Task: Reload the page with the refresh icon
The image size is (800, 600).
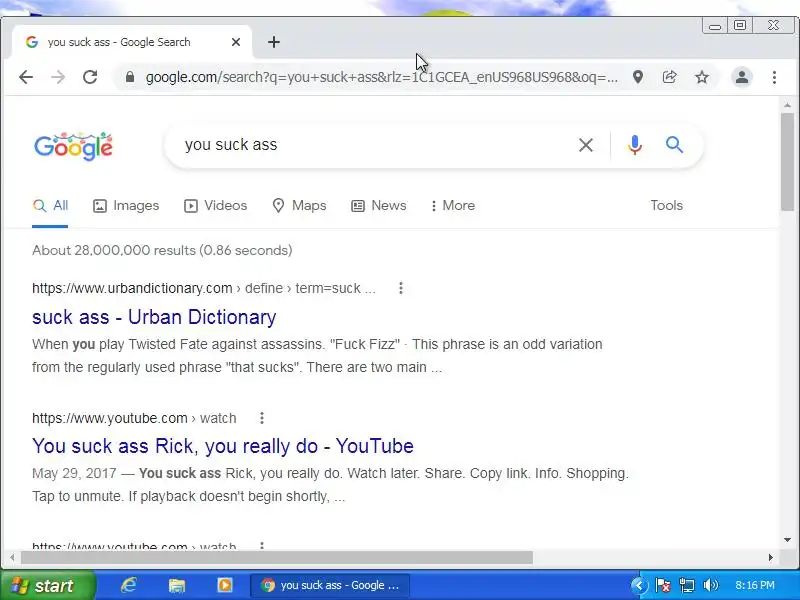Action: click(x=90, y=77)
